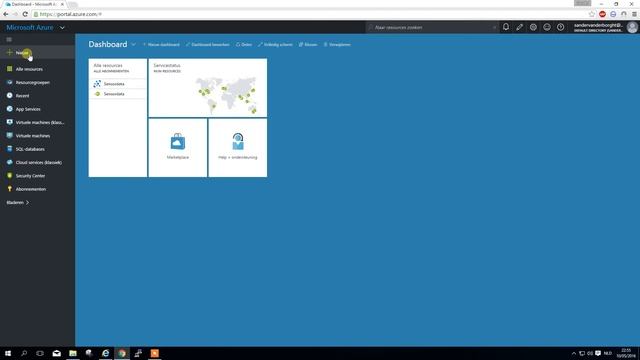Open first Sensordata resource in list
This screenshot has height=360, width=640.
(118, 84)
